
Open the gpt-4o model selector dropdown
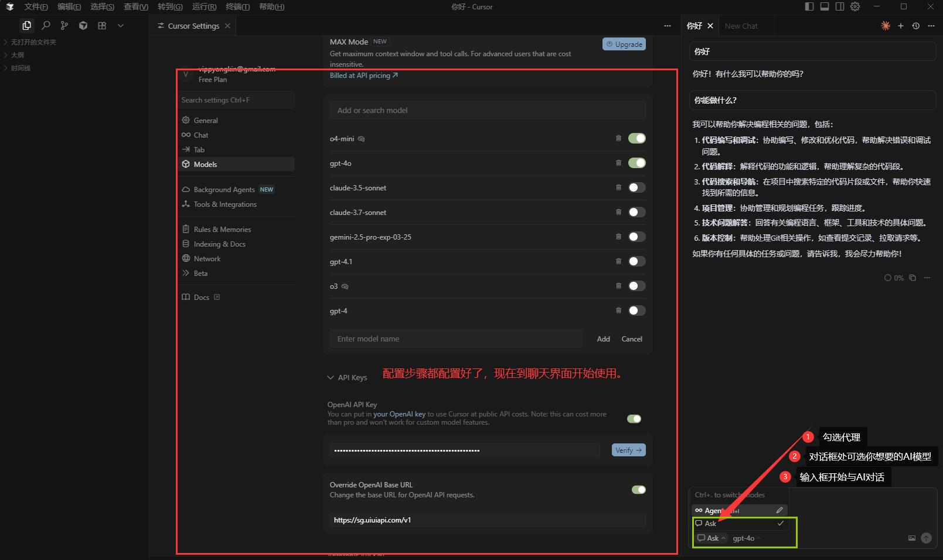click(746, 538)
